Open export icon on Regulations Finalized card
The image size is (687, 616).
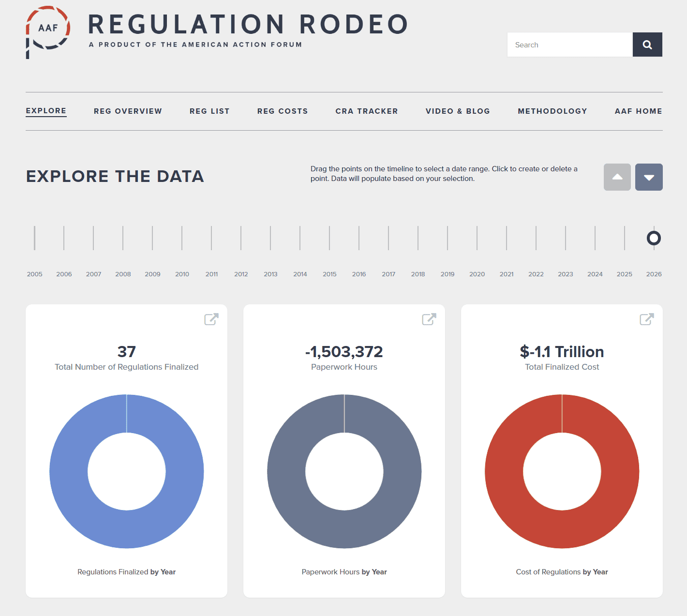point(211,319)
